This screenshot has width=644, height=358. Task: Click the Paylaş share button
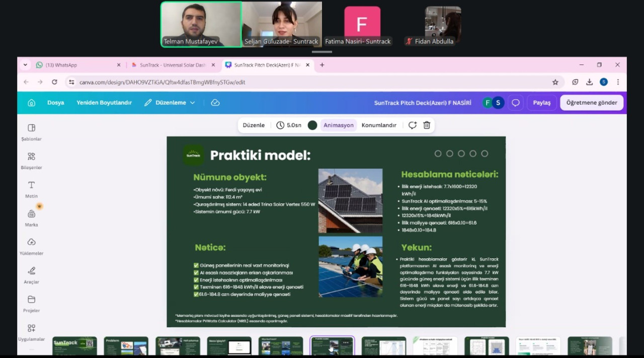click(542, 103)
